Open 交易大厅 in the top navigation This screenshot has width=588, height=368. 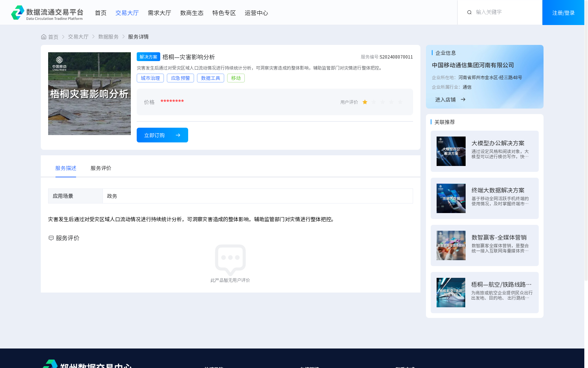click(x=127, y=13)
